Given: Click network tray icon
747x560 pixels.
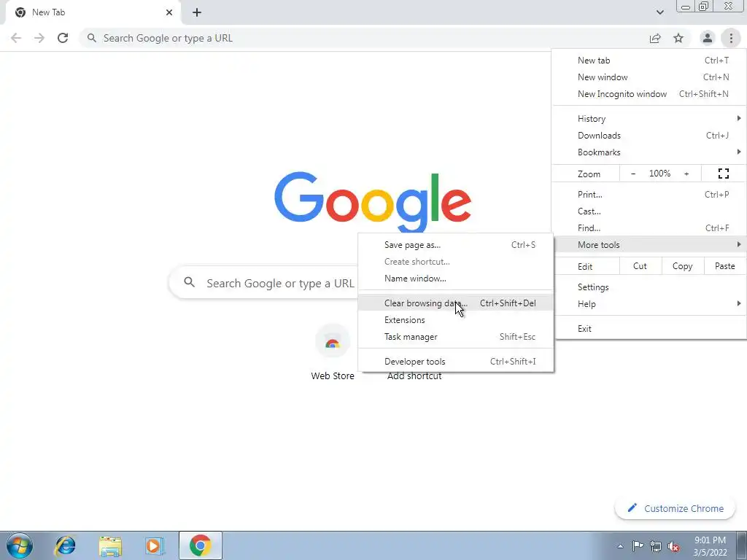Looking at the screenshot, I should 656,546.
